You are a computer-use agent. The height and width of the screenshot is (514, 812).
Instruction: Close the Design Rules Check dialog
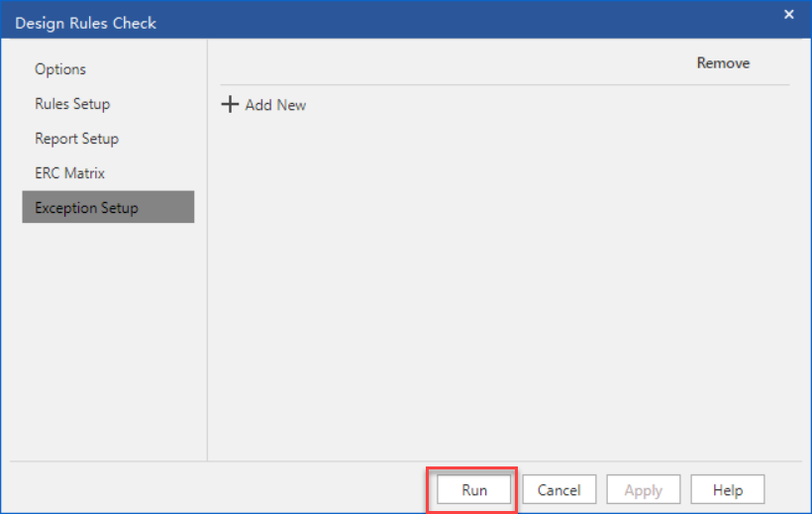click(789, 14)
